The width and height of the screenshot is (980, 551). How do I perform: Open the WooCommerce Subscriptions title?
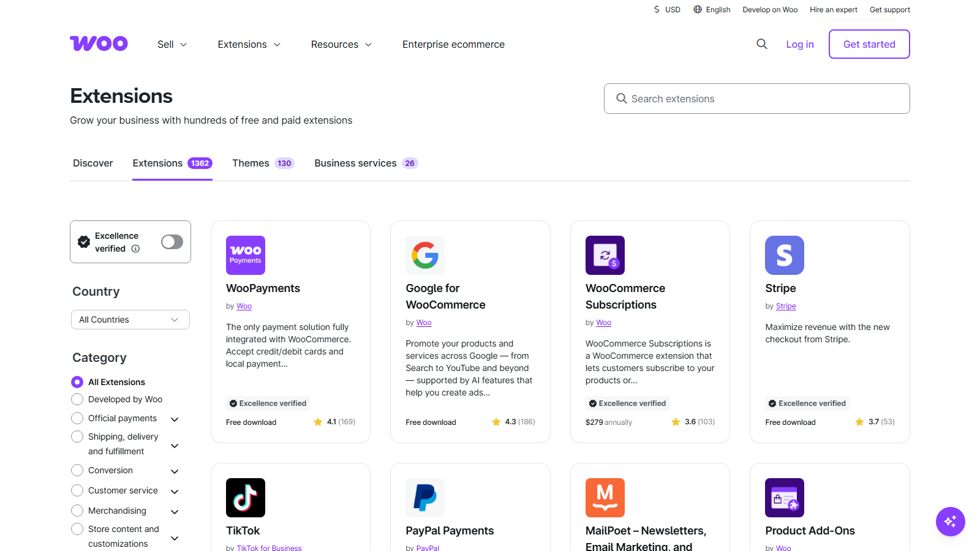tap(625, 296)
